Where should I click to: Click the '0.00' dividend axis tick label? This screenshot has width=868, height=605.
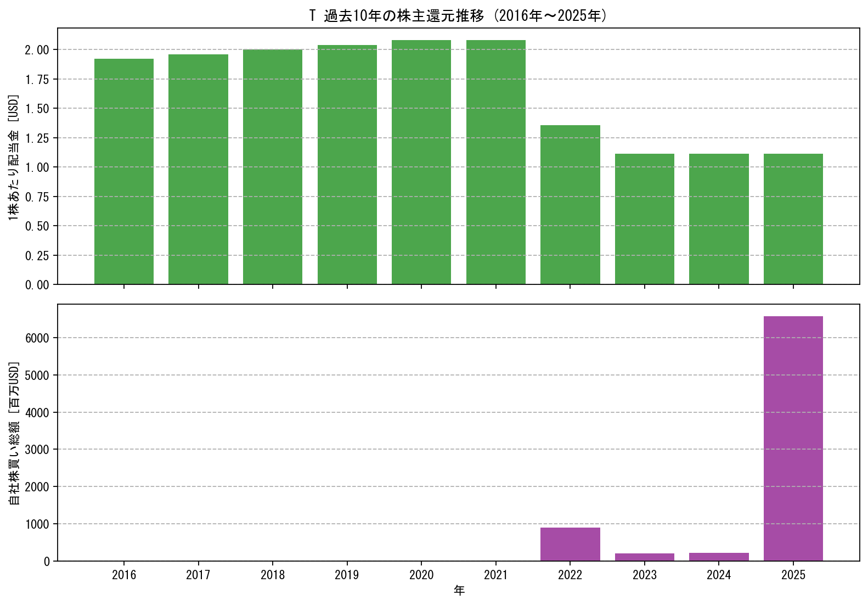click(37, 285)
